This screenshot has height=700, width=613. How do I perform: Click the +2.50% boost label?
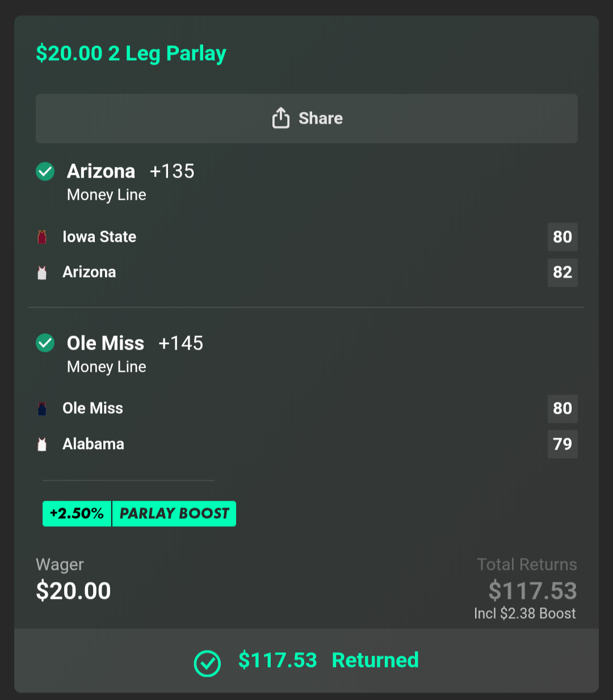tap(77, 514)
